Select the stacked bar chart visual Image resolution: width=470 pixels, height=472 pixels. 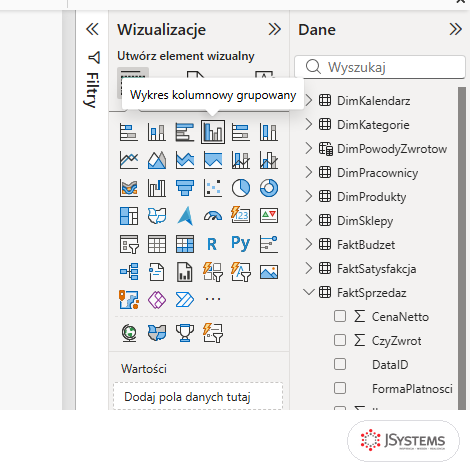point(129,132)
